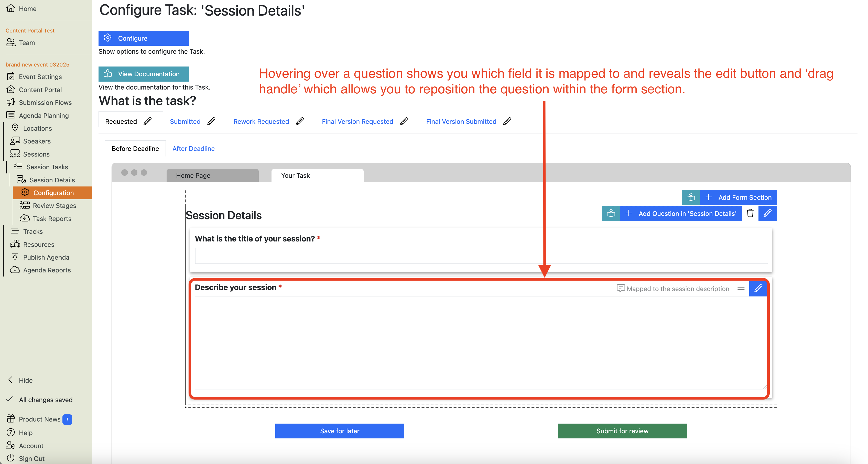Click the Product News alert badge
The height and width of the screenshot is (464, 868).
(67, 419)
